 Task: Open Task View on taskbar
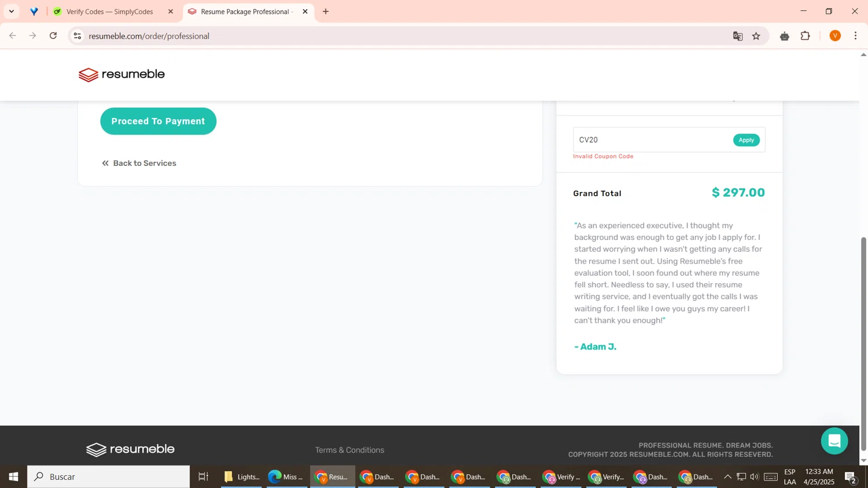click(x=204, y=477)
